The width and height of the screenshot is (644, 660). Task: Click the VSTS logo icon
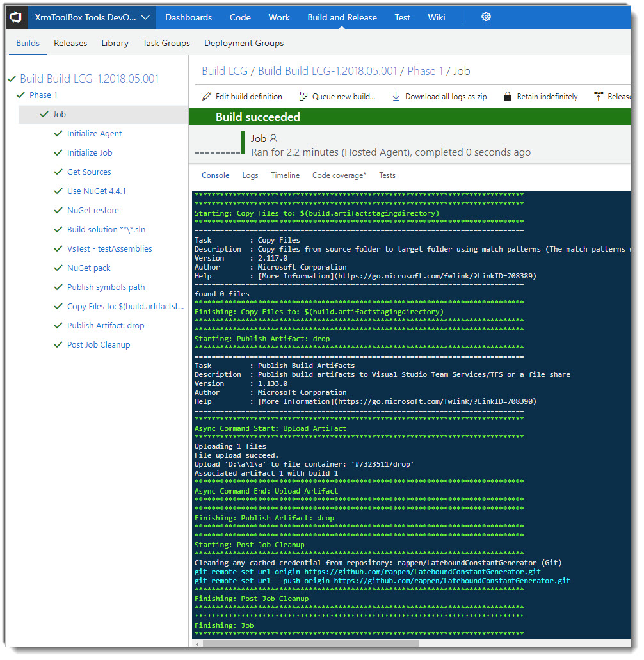point(16,17)
